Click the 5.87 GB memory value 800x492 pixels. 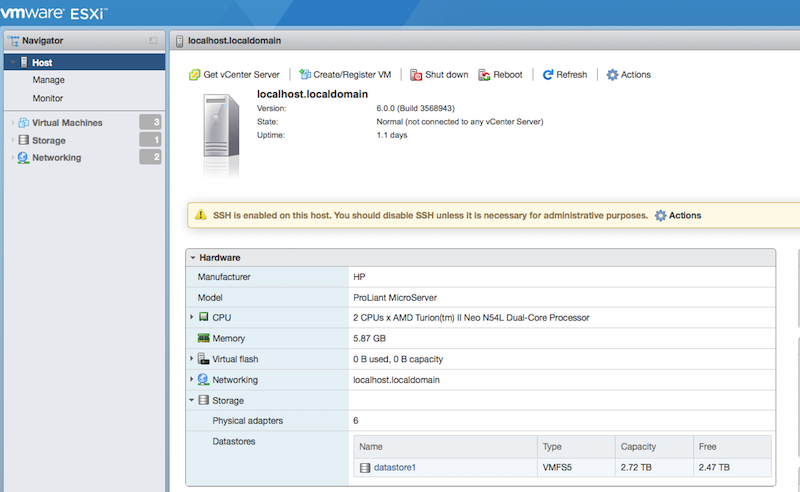tap(369, 338)
